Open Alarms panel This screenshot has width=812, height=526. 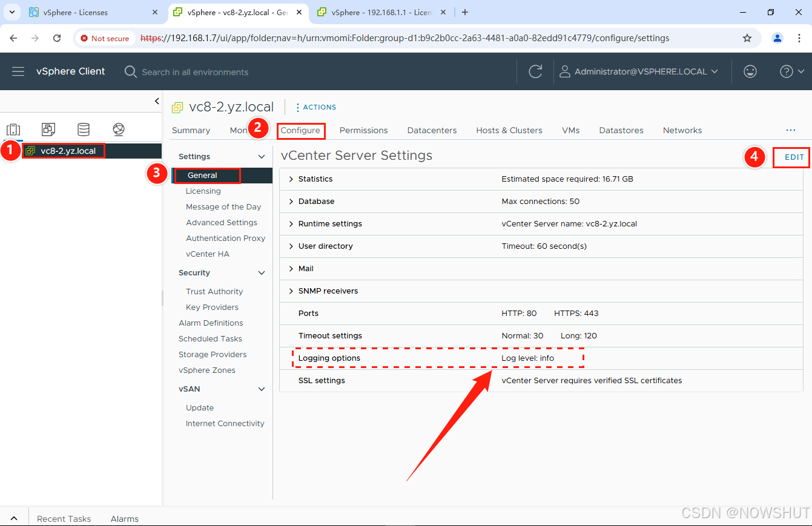(124, 519)
